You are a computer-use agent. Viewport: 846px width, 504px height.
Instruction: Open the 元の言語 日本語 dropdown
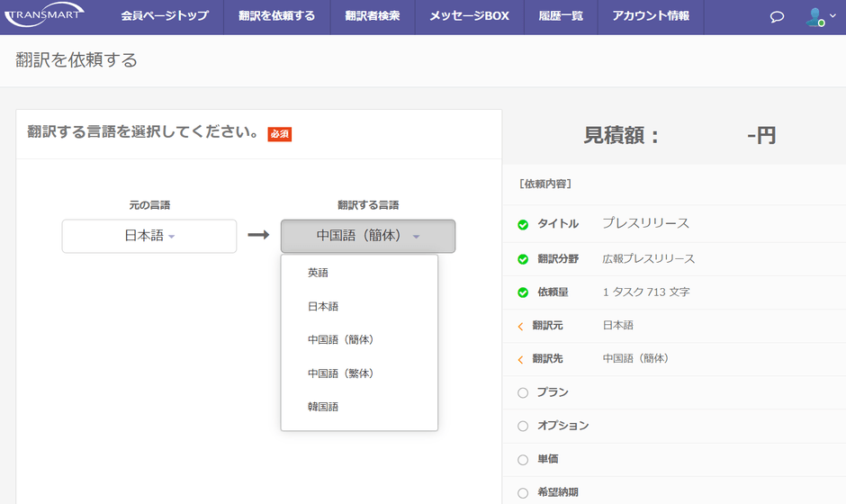[x=149, y=236]
